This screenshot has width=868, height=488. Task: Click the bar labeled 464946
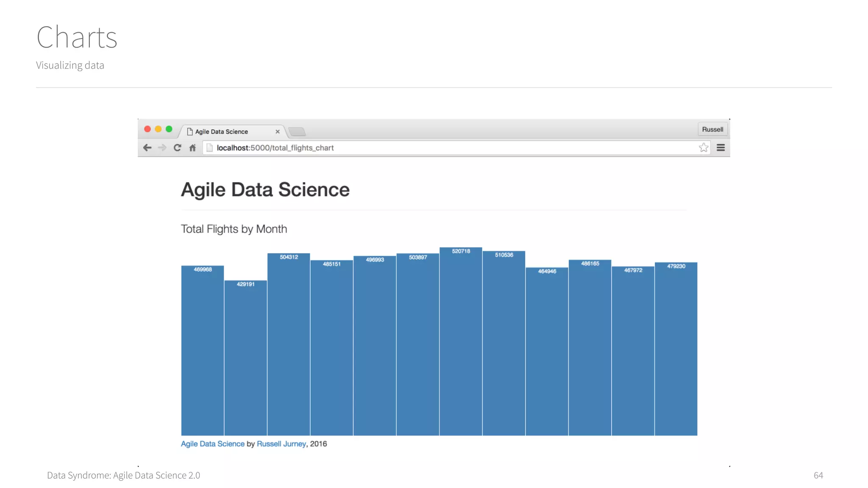click(547, 352)
